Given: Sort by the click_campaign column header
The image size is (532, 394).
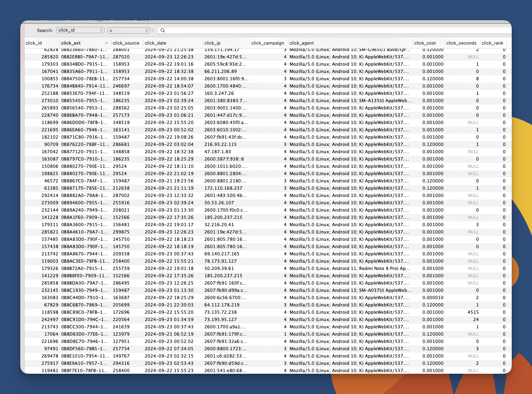Looking at the screenshot, I should (x=268, y=43).
